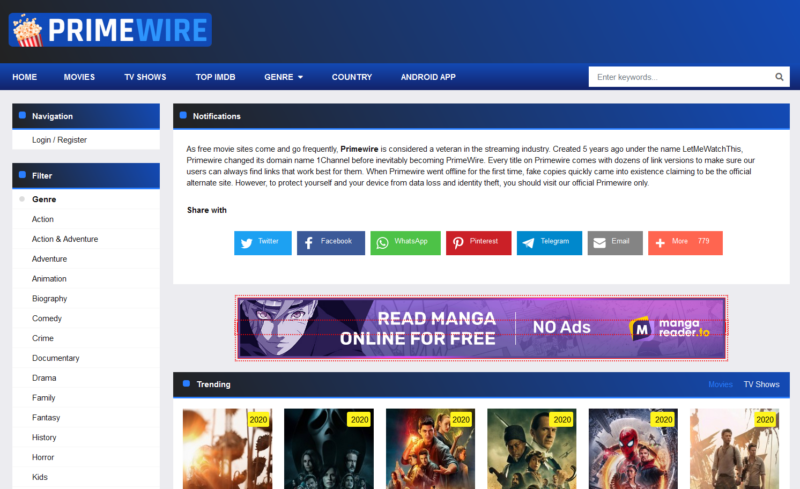
Task: Open the Android App menu item
Action: [x=428, y=77]
